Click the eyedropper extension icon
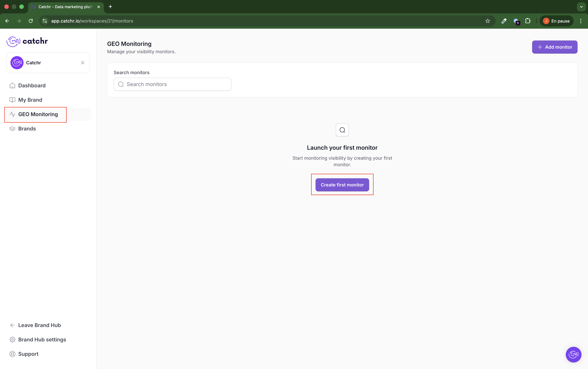 pyautogui.click(x=504, y=21)
